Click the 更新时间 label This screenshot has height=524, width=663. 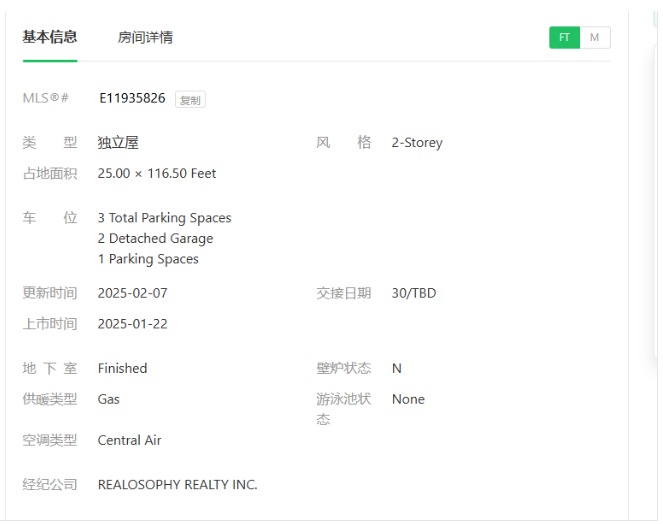pos(50,293)
